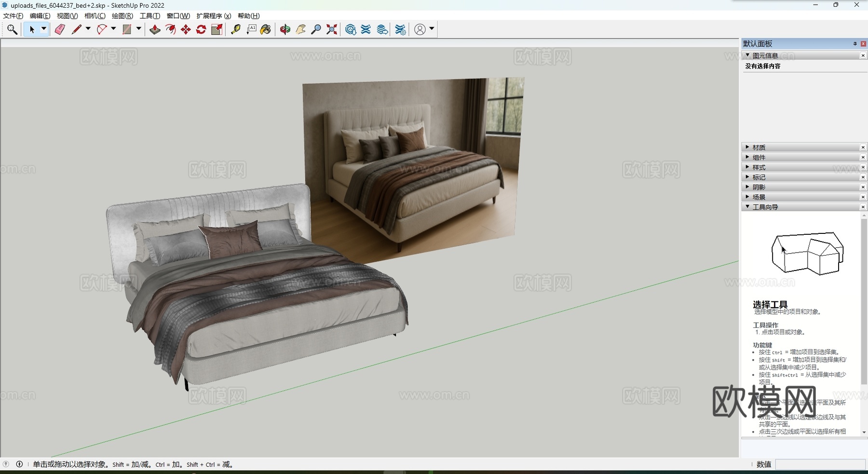Close the 图元信息 panel section
This screenshot has height=474, width=868.
863,55
